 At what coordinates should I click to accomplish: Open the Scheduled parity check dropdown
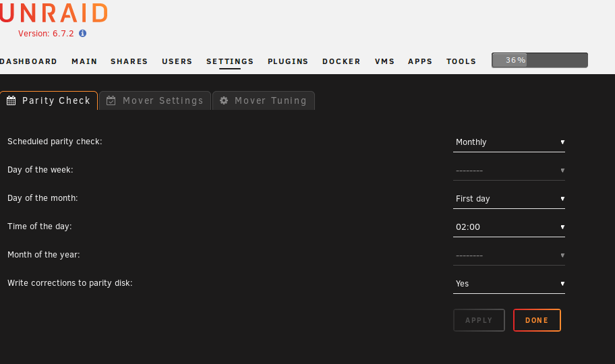pos(508,142)
